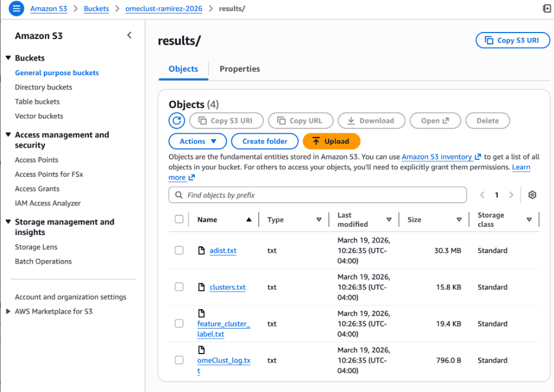Open the clusters.txt object link

(227, 287)
